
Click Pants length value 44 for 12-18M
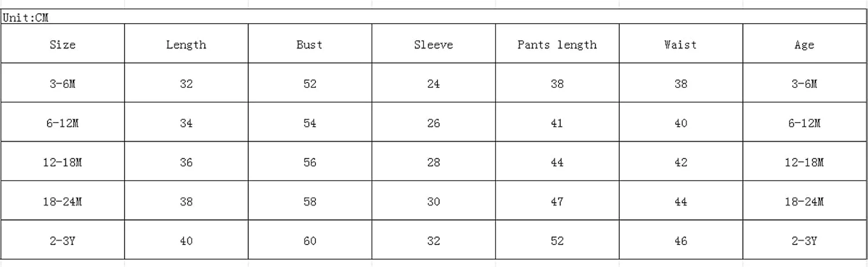pyautogui.click(x=557, y=162)
